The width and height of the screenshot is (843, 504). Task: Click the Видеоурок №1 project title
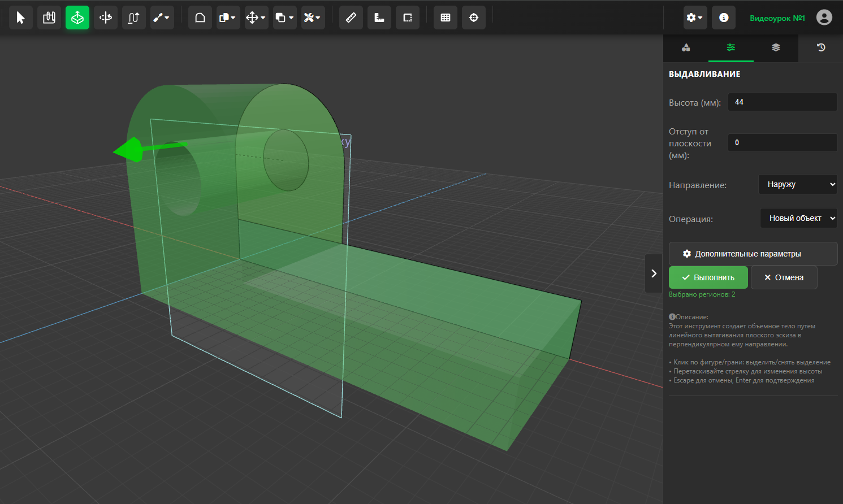tap(777, 18)
